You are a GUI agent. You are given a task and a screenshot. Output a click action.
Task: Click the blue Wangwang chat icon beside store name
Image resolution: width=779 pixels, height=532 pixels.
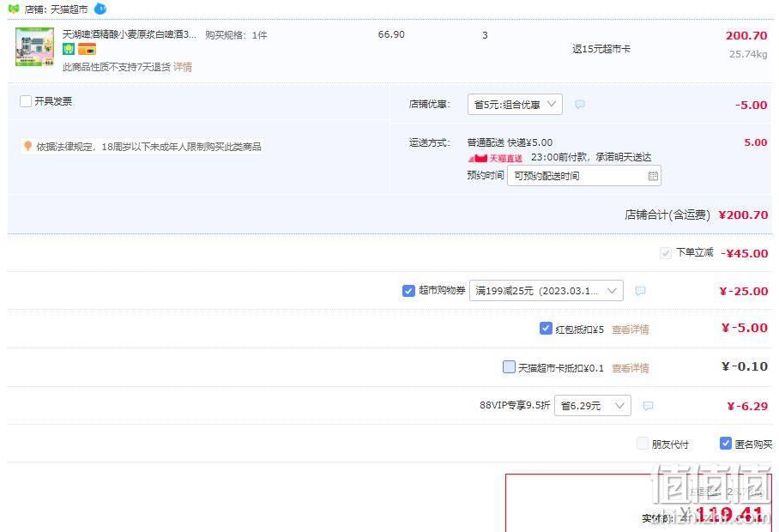click(100, 9)
